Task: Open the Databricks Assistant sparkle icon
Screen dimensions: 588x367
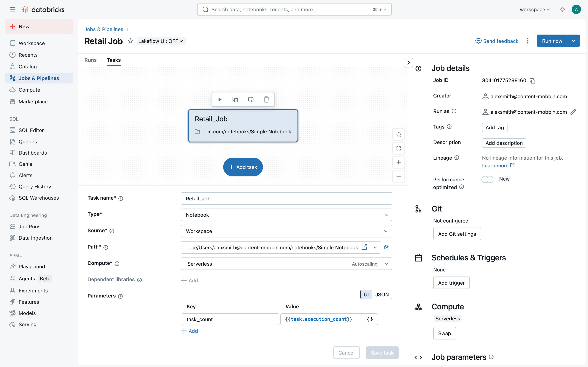Action: 562,10
